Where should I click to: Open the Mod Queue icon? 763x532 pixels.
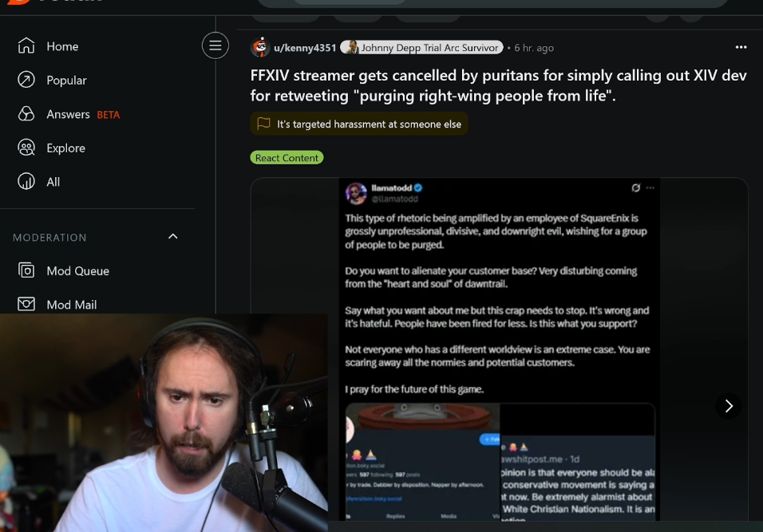[x=26, y=270]
